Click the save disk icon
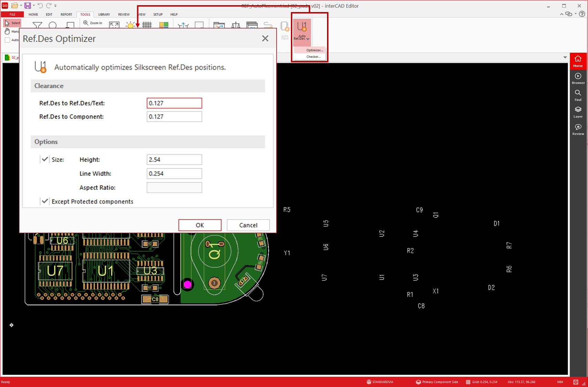Screen dimensions: 588x387 (x=28, y=6)
